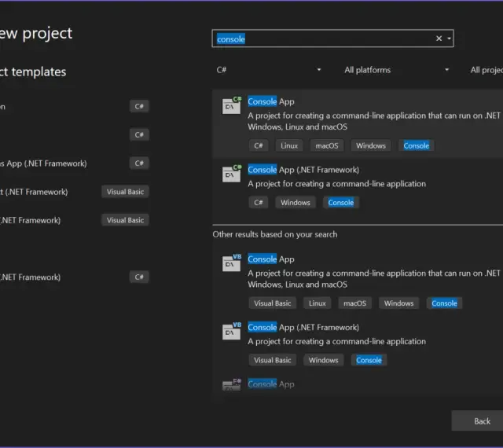The height and width of the screenshot is (448, 503).
Task: Open the search box history dropdown arrow
Action: coord(449,39)
